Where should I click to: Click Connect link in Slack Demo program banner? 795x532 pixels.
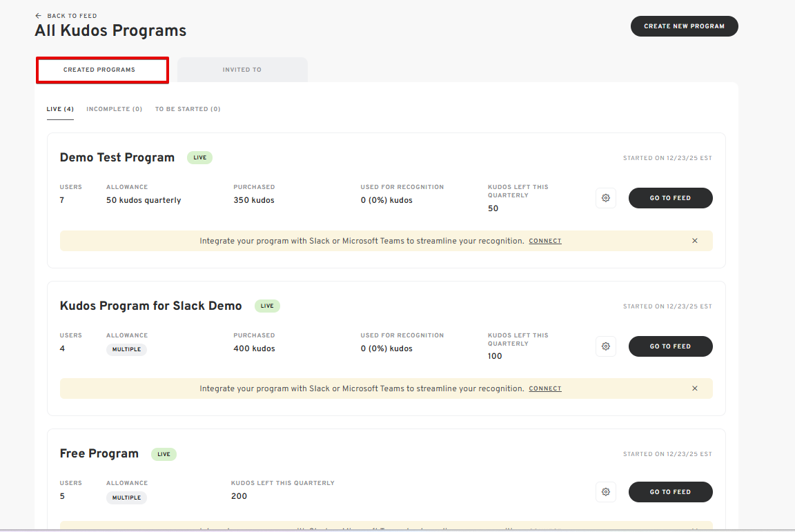coord(545,389)
